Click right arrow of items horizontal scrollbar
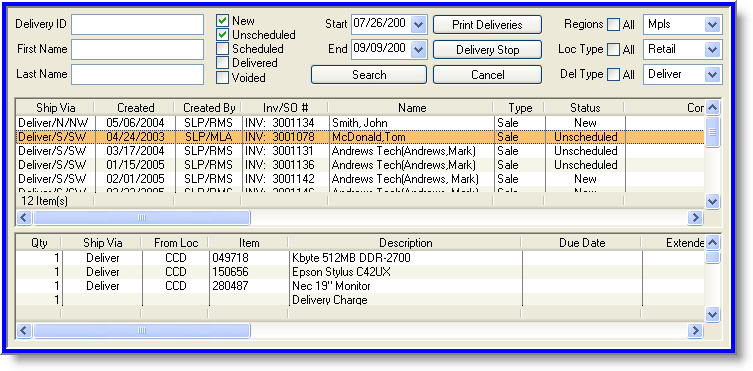 coord(695,330)
